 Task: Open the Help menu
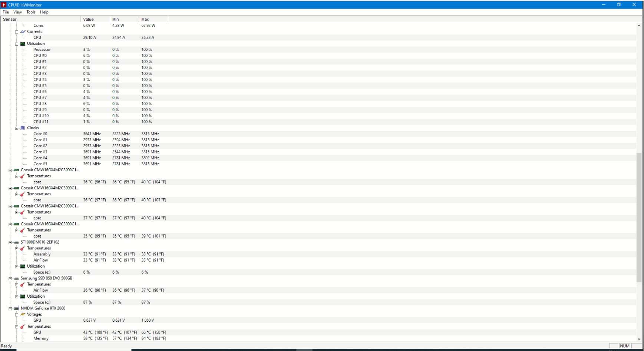tap(44, 12)
